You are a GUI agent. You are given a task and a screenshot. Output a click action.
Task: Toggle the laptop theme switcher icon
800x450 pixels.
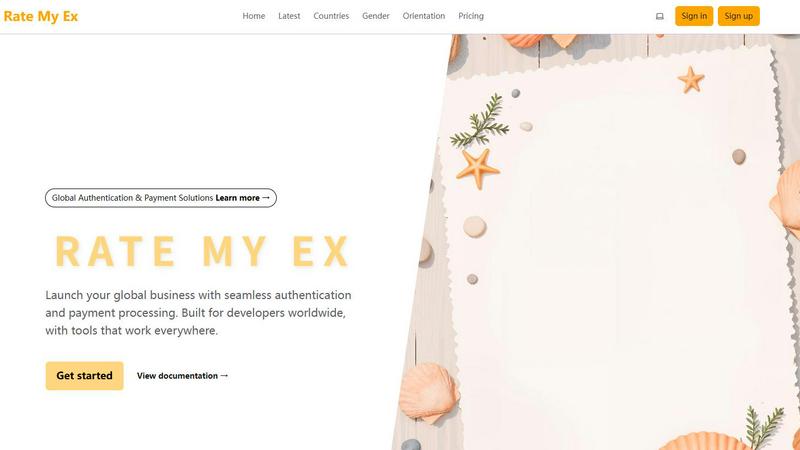[660, 16]
